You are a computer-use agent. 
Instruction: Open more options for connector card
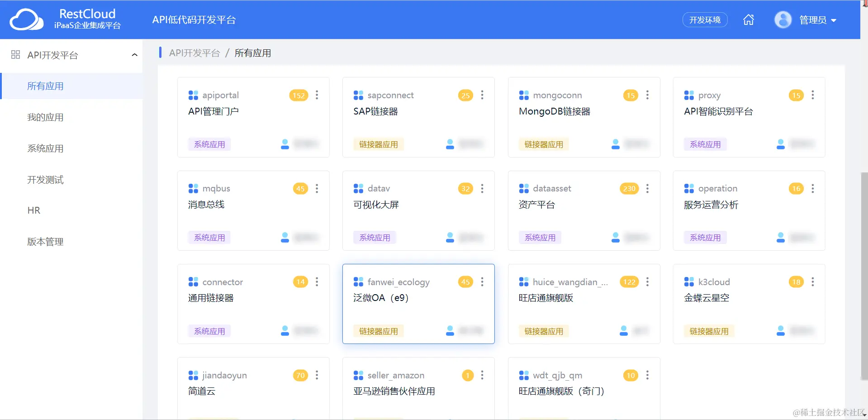tap(317, 282)
